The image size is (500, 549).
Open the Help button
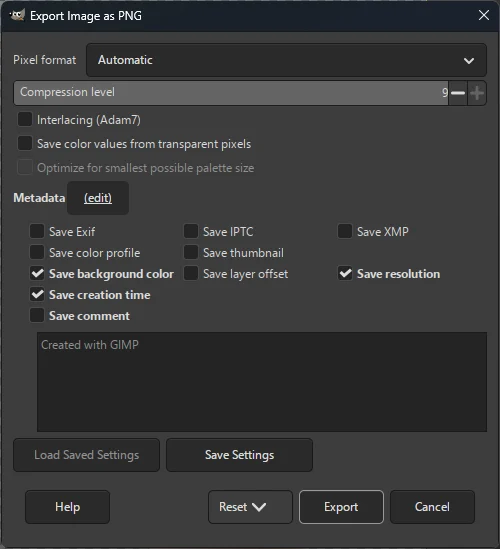[x=68, y=507]
